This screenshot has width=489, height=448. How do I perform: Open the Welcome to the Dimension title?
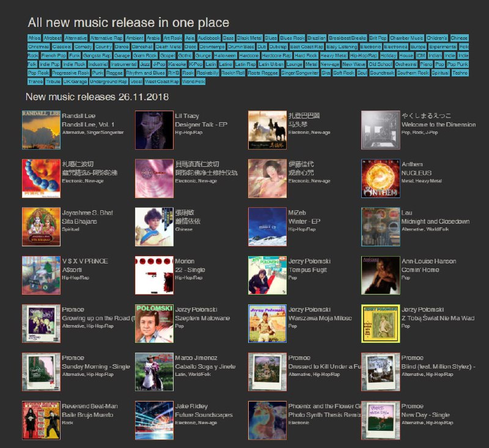[438, 125]
